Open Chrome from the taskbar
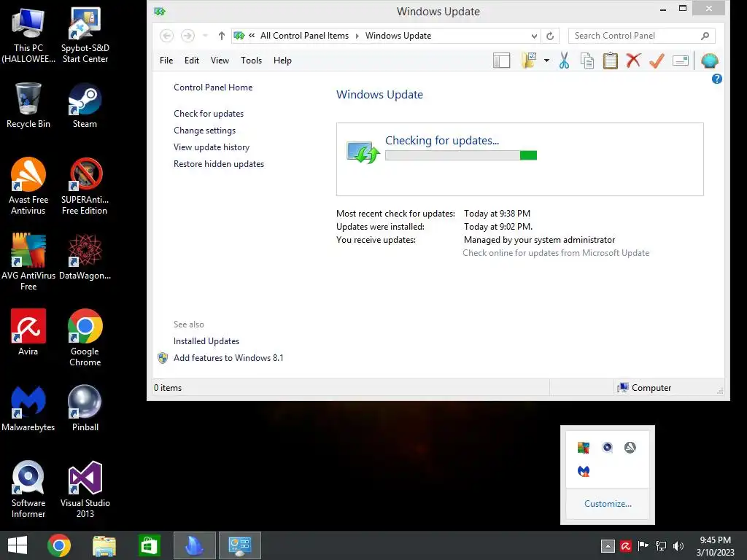This screenshot has width=747, height=560. click(59, 545)
